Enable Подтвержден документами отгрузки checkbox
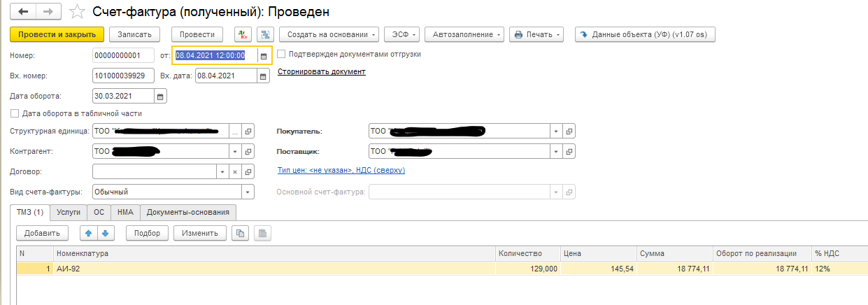This screenshot has height=305, width=868. [281, 54]
